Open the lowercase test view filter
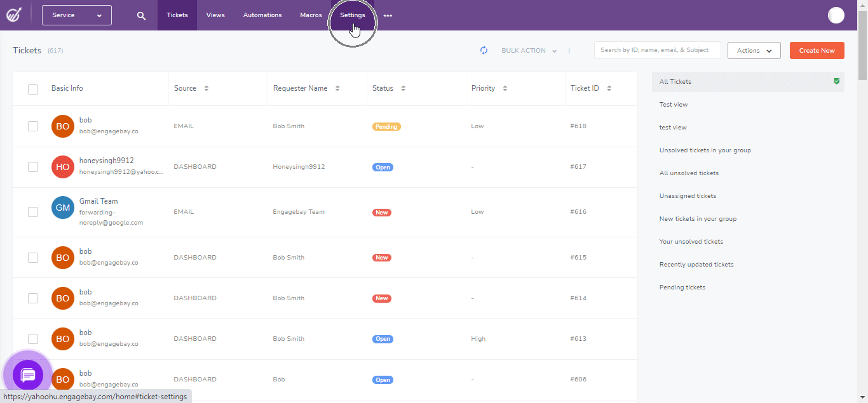Viewport: 868px width, 403px height. [673, 128]
